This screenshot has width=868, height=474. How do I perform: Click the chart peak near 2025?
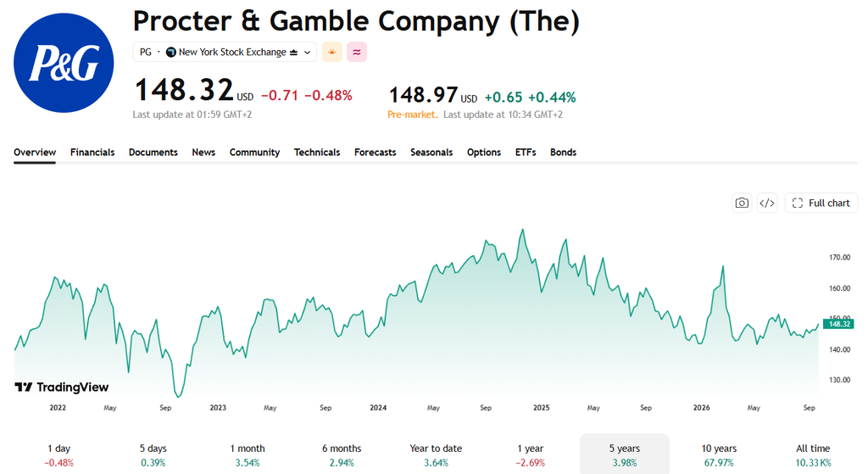pyautogui.click(x=522, y=230)
